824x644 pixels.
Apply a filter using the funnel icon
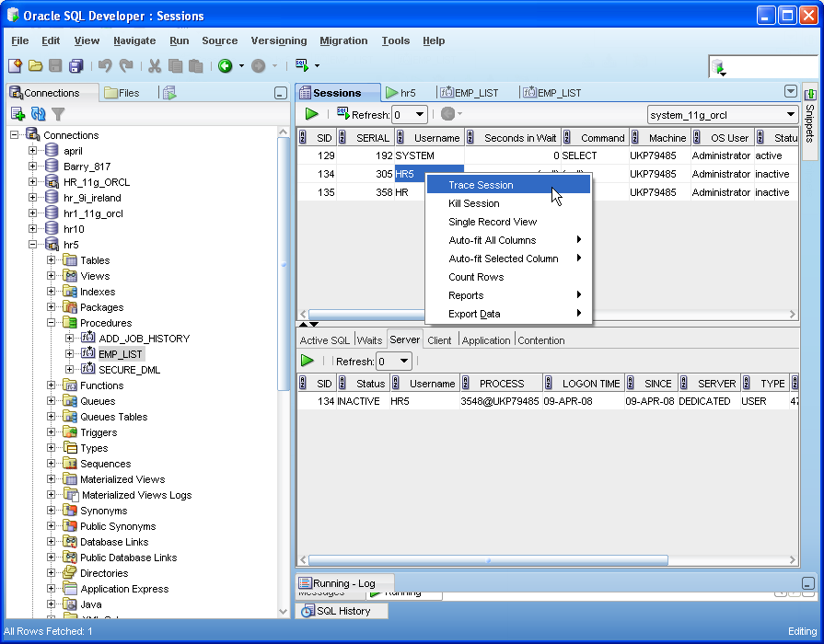pos(56,113)
